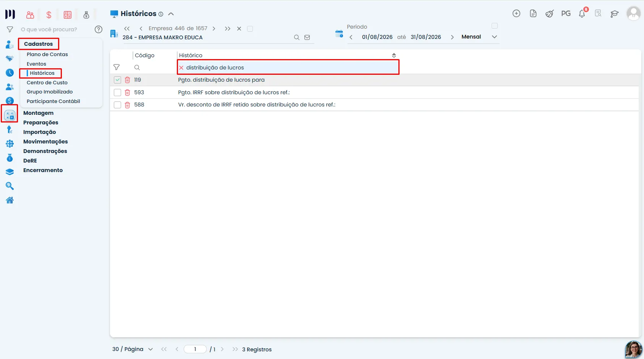Select Grupo Imobilizado menu item
This screenshot has width=644, height=359.
click(x=50, y=92)
